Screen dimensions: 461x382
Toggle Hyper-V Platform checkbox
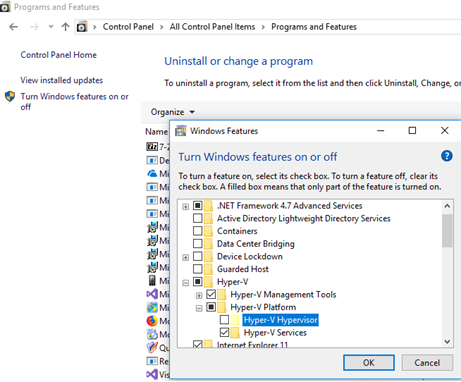[x=211, y=307]
